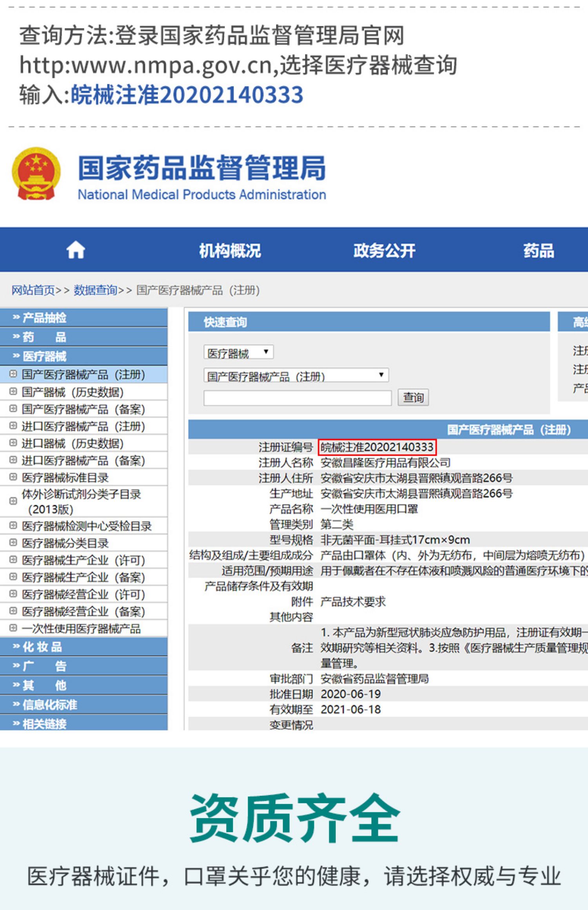Select 进口医疗器械产品（注册） in sidebar
This screenshot has width=588, height=910.
point(83,426)
